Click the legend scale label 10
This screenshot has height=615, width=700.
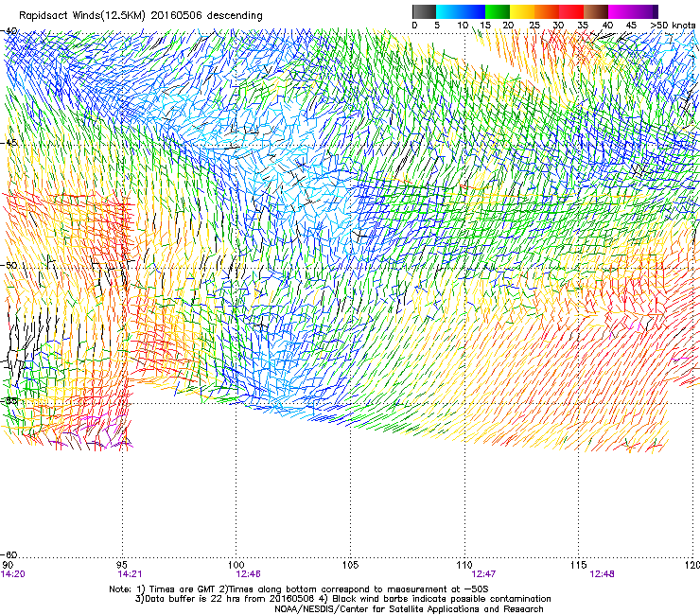(x=462, y=26)
